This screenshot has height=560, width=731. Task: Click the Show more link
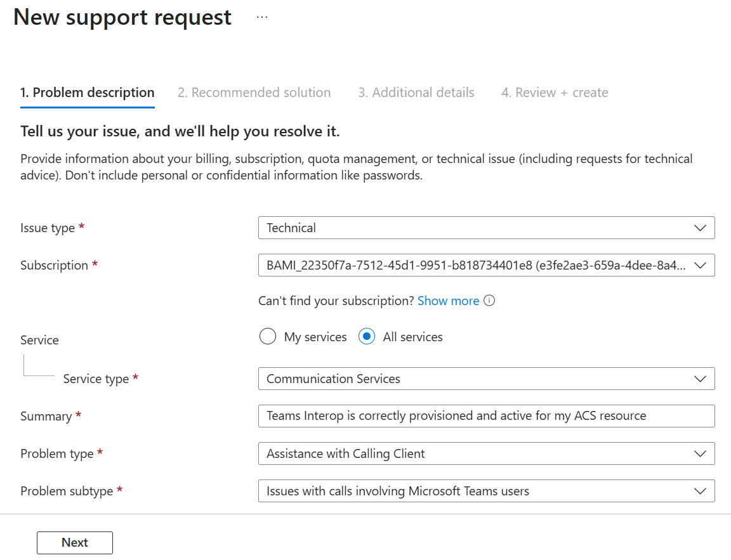click(x=448, y=300)
